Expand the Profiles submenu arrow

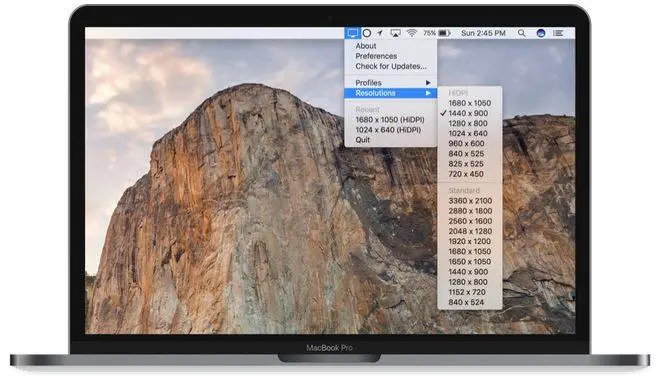tap(428, 83)
